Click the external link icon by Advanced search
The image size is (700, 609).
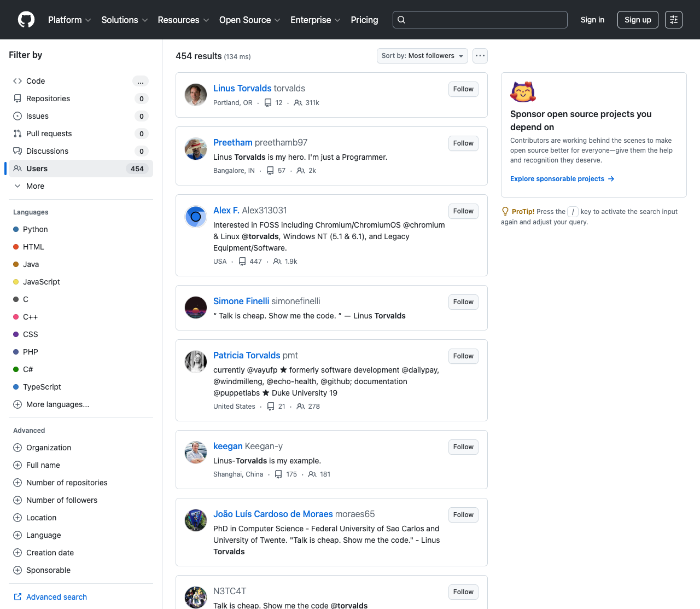point(17,597)
